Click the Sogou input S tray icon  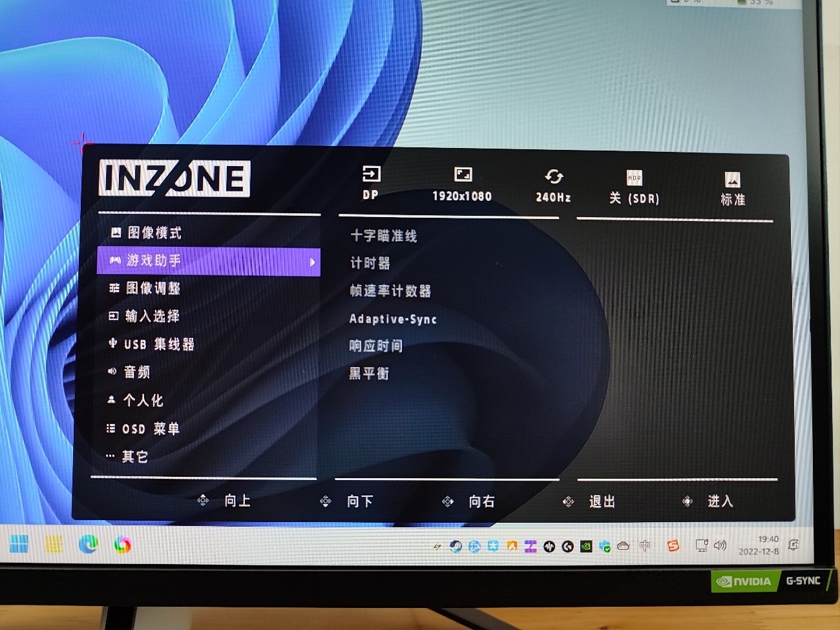coord(673,546)
